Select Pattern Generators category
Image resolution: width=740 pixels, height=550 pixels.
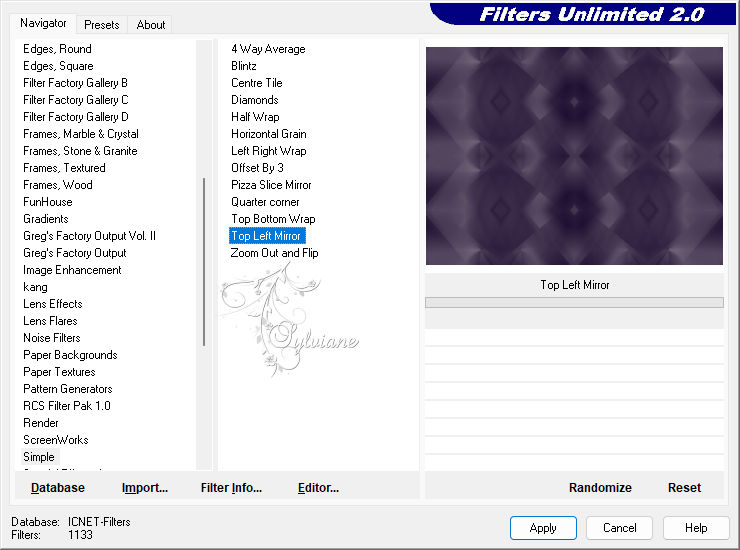(67, 389)
